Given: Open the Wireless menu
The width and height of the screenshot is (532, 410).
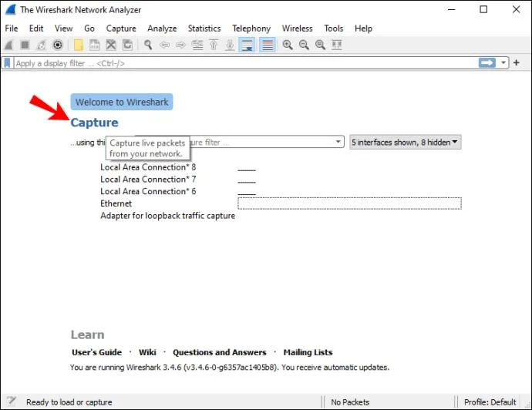Looking at the screenshot, I should 297,29.
